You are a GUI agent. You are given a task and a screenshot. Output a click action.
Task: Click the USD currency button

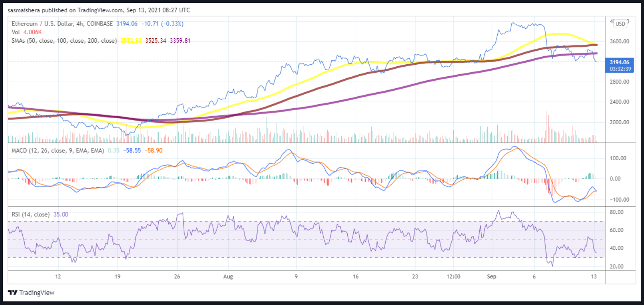(620, 24)
